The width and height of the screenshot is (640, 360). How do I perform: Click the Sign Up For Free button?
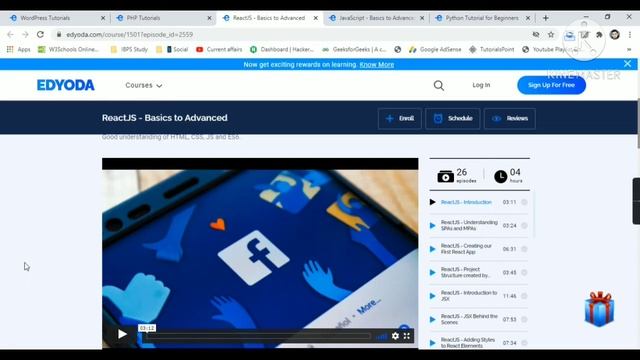(551, 85)
